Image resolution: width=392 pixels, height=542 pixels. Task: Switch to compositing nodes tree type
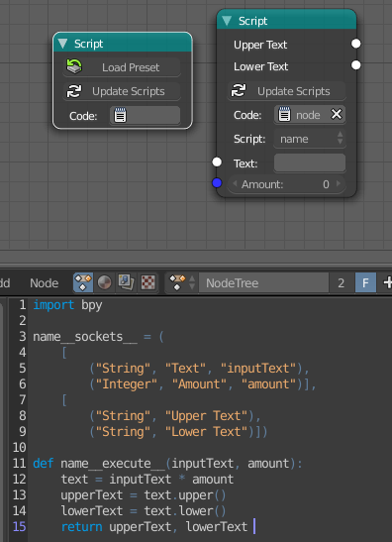[126, 282]
